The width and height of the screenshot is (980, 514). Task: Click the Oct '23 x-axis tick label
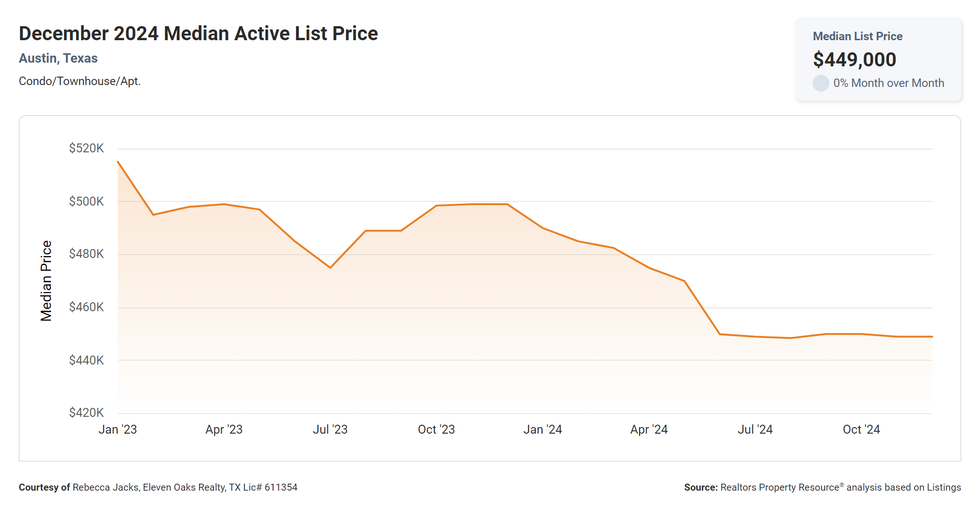(x=436, y=430)
